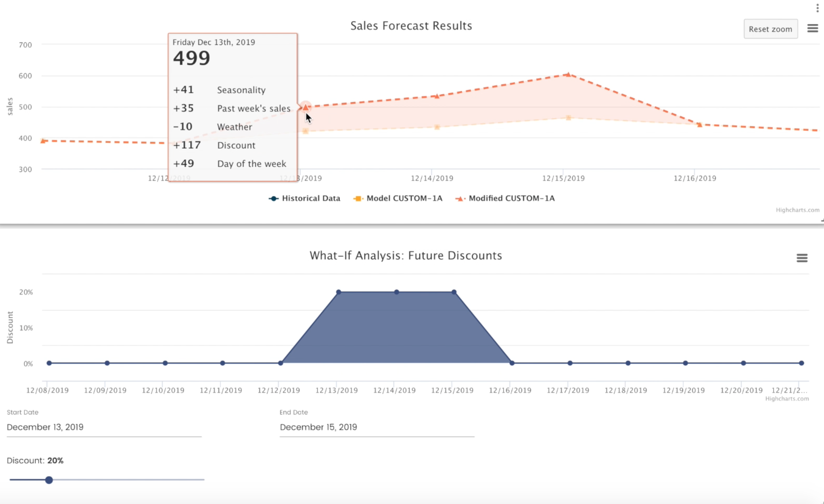Select the Modified forecast triangle marker at 12/14/2019
The height and width of the screenshot is (504, 824).
pos(437,96)
